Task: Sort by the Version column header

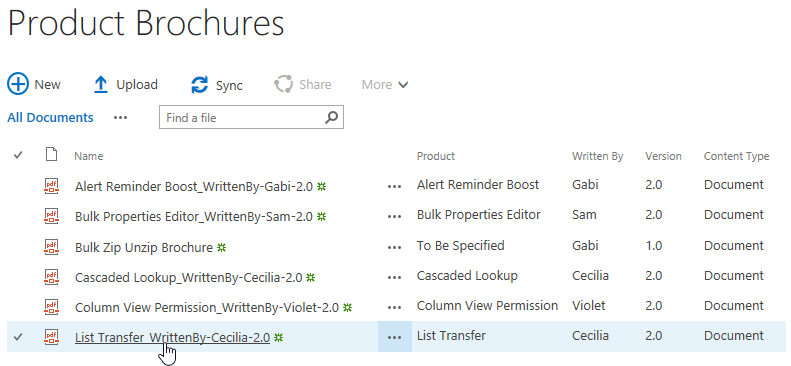Action: point(663,156)
